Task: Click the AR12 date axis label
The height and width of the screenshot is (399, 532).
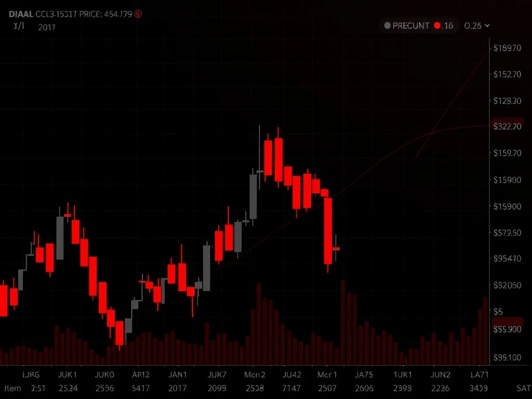Action: point(140,375)
